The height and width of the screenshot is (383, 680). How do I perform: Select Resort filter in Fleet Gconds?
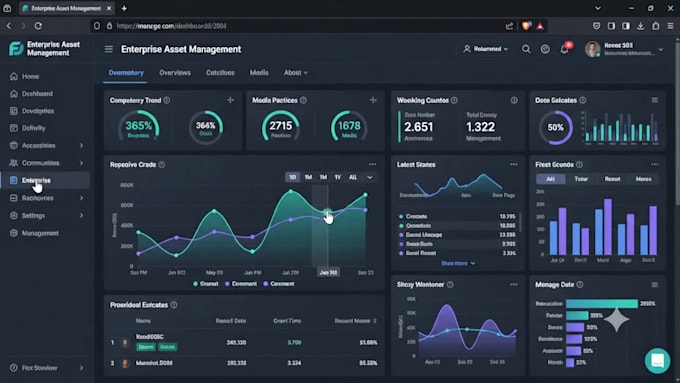point(612,179)
